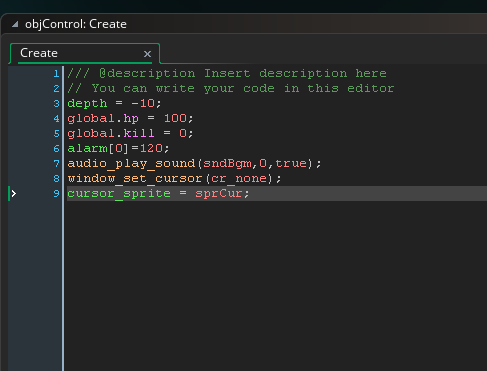
Task: Click the objControl: Create window title
Action: (x=76, y=24)
